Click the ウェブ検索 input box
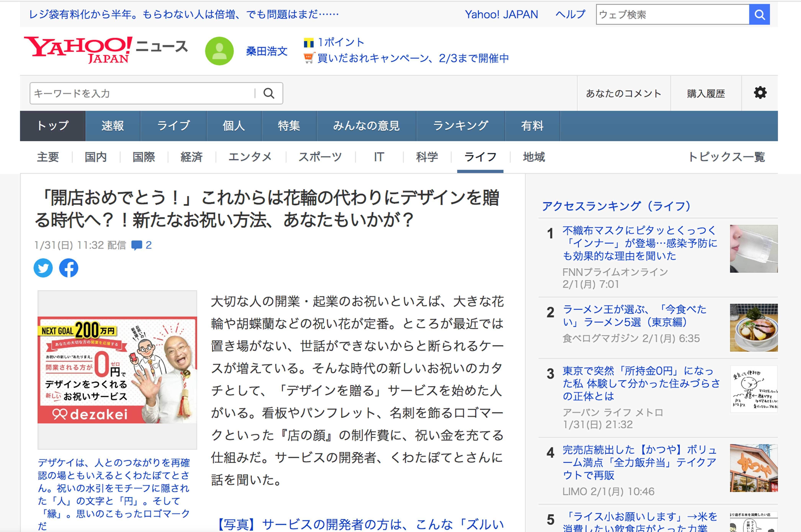Viewport: 801px width, 532px height. point(672,15)
